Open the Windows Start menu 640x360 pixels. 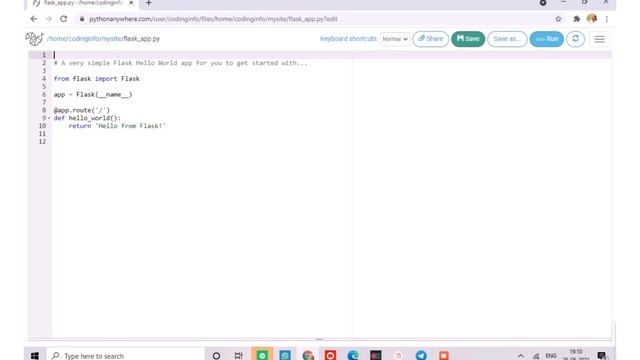click(x=35, y=356)
